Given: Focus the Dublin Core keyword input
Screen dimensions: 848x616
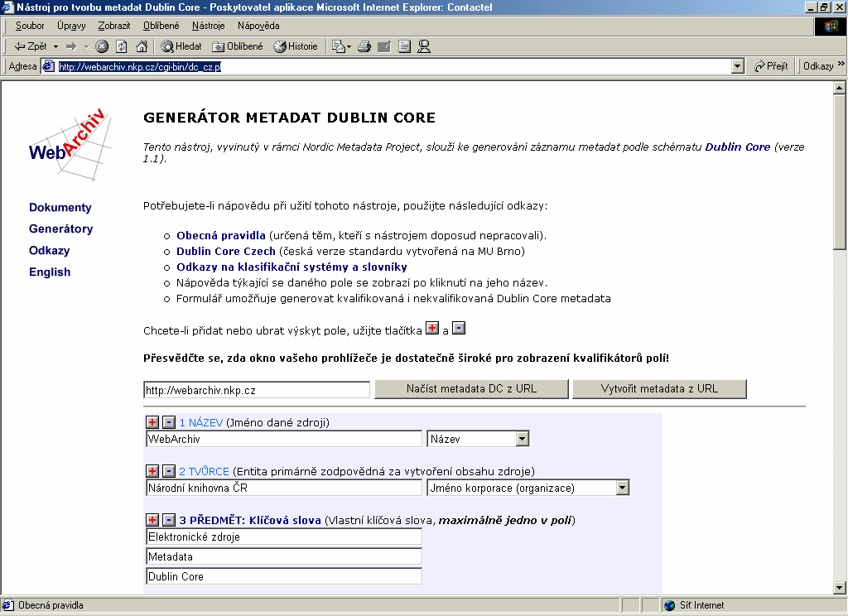Looking at the screenshot, I should pyautogui.click(x=284, y=576).
